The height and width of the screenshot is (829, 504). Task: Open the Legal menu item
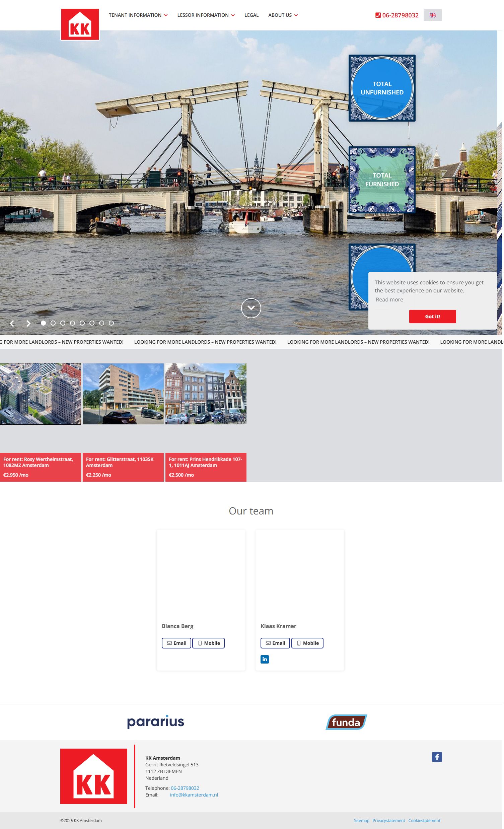252,15
